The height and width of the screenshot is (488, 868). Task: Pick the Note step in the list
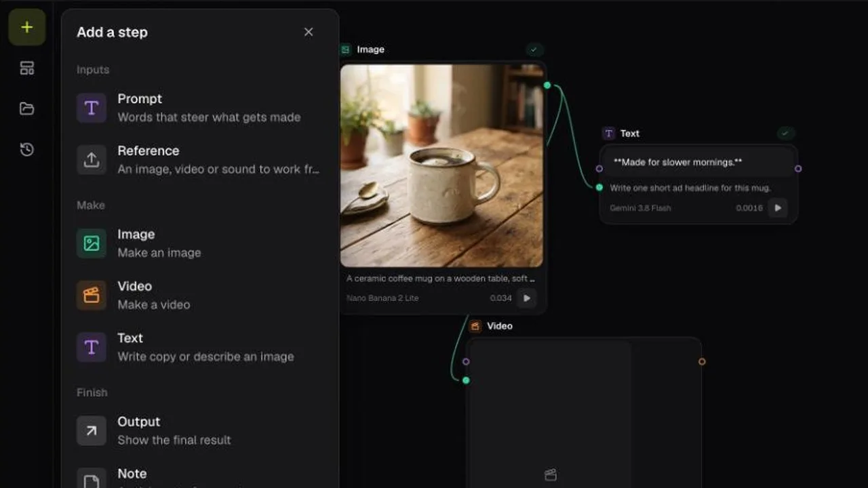pyautogui.click(x=200, y=479)
